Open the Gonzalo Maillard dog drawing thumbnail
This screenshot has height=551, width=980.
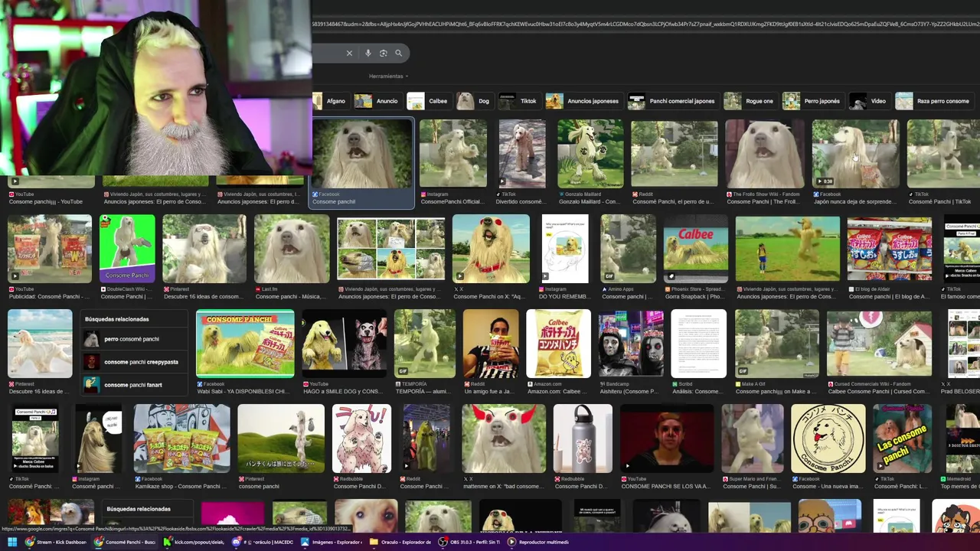pos(590,154)
